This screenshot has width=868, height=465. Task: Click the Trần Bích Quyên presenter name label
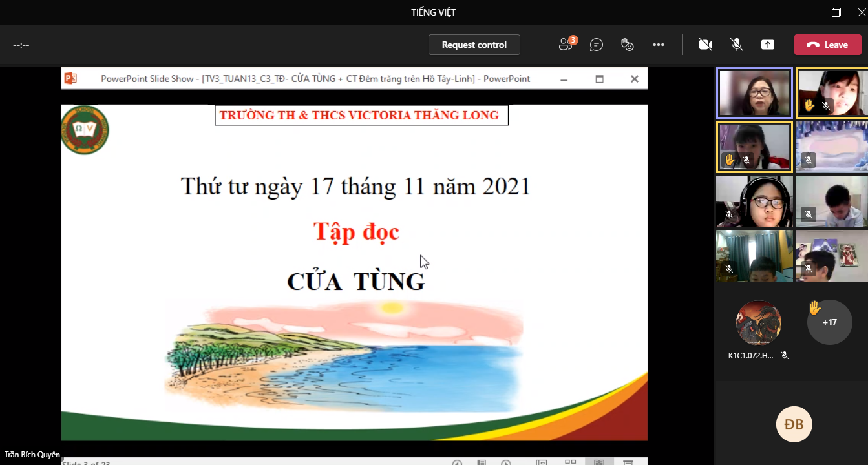(32, 455)
